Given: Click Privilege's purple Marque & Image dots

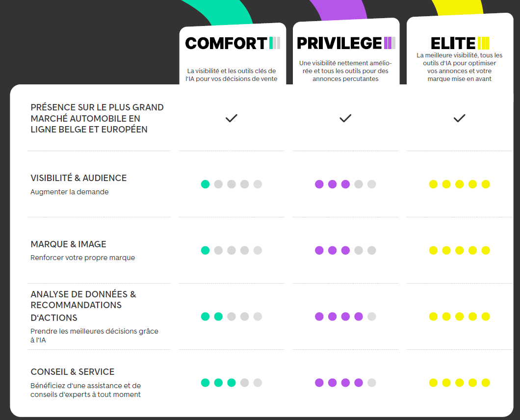Looking at the screenshot, I should pyautogui.click(x=332, y=250).
